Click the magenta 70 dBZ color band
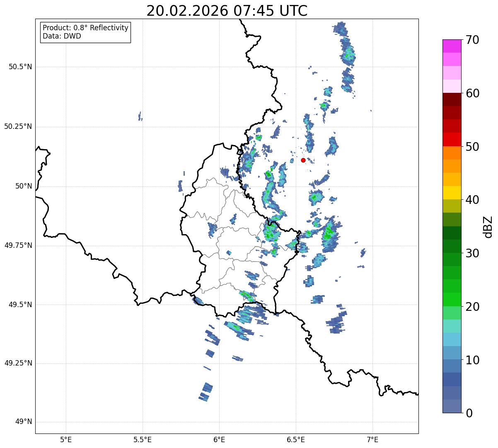This screenshot has height=448, width=498. [452, 46]
